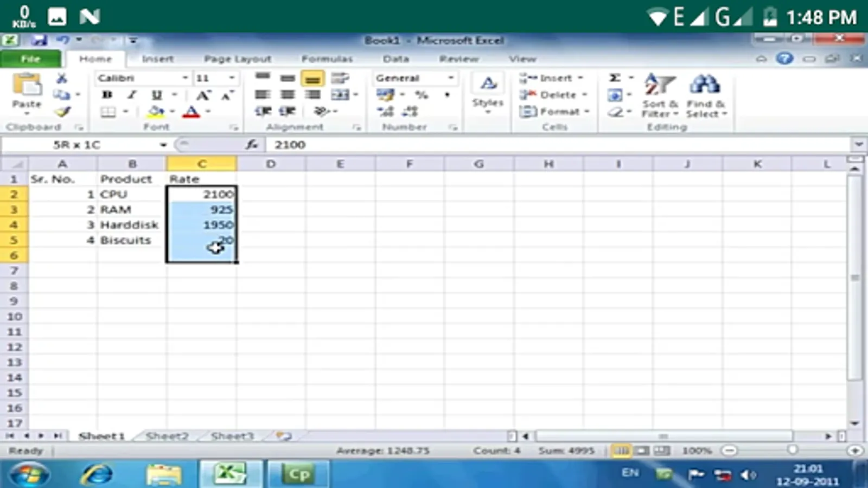Switch to the Page Layout tab
Viewport: 868px width, 488px height.
[238, 59]
